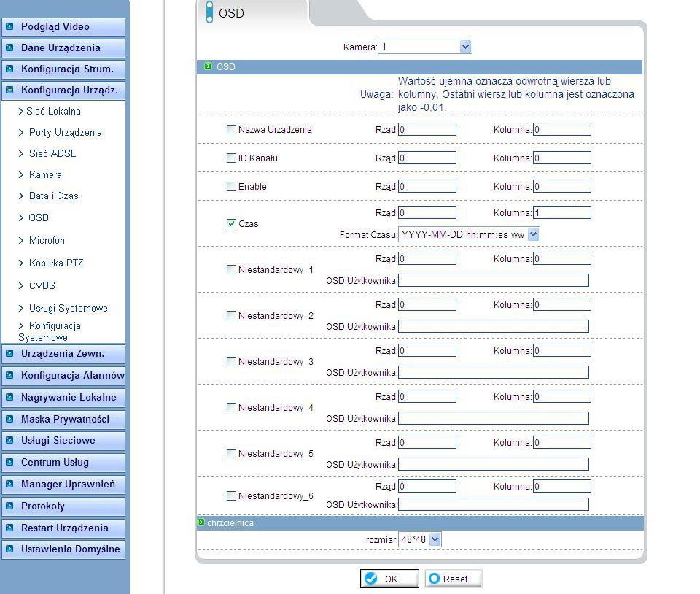Image resolution: width=700 pixels, height=594 pixels.
Task: Click the Rząd field for Niestandardowy_5
Action: click(x=427, y=443)
